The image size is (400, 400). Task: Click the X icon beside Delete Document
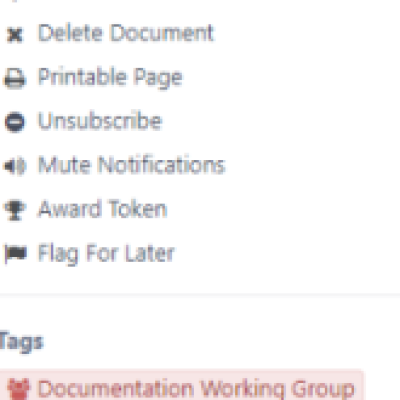tap(15, 34)
